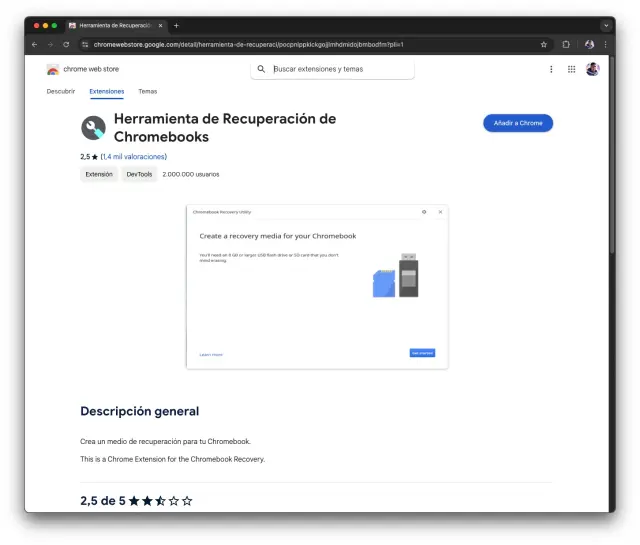The image size is (640, 545).
Task: Click the search magnifier icon
Action: (262, 69)
